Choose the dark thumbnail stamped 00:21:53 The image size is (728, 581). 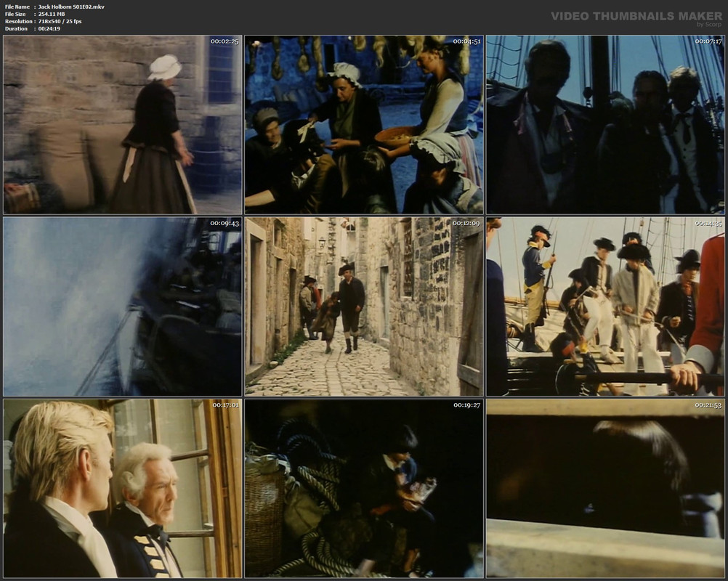[605, 489]
